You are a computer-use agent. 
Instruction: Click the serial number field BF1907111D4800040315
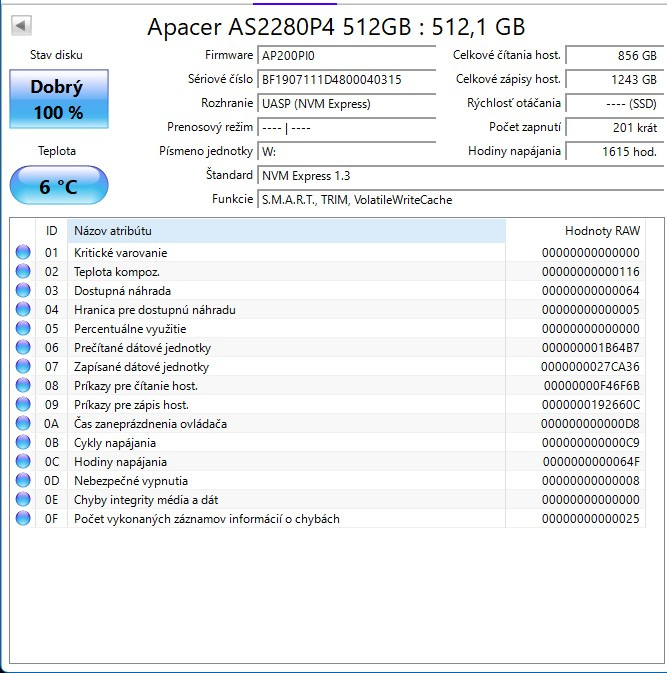click(346, 80)
